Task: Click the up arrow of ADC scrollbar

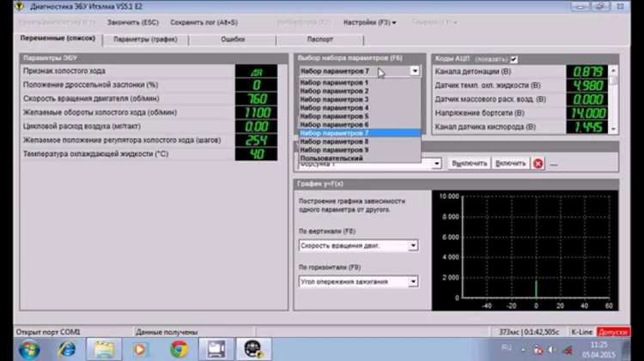Action: [614, 70]
